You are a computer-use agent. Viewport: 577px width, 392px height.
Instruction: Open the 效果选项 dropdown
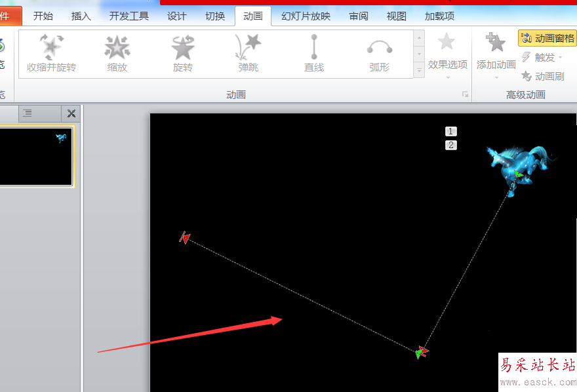[447, 56]
